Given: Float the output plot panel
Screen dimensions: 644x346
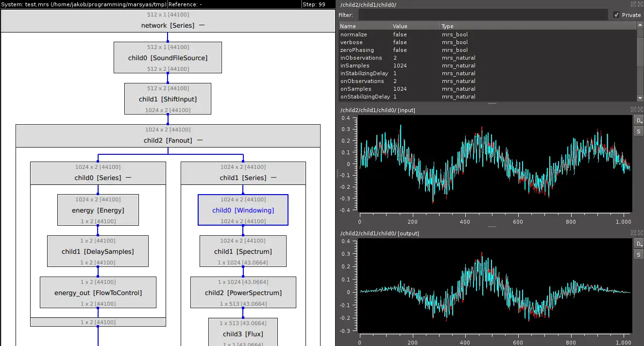Looking at the screenshot, I should (633, 233).
